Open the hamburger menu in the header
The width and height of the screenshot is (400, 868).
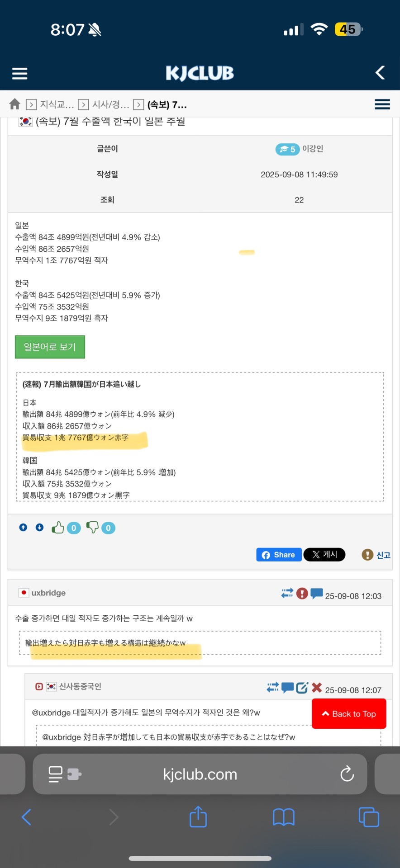click(19, 73)
